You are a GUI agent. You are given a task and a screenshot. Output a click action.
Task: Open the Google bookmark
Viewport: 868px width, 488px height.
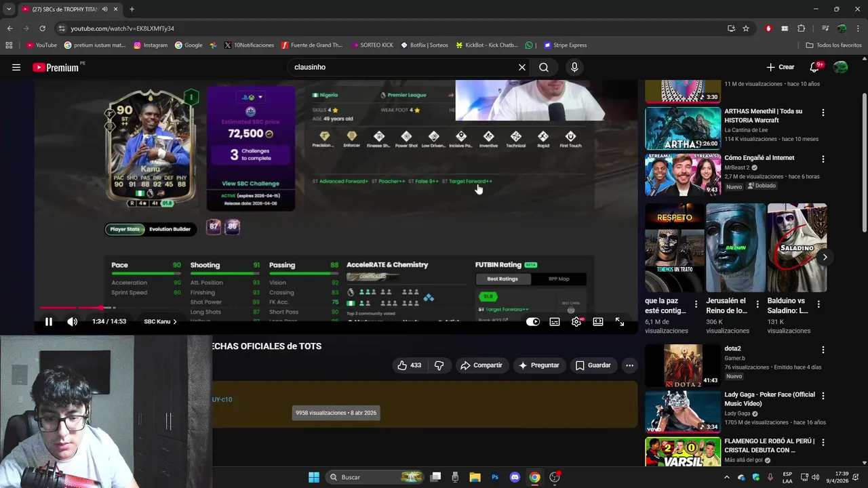click(x=189, y=45)
